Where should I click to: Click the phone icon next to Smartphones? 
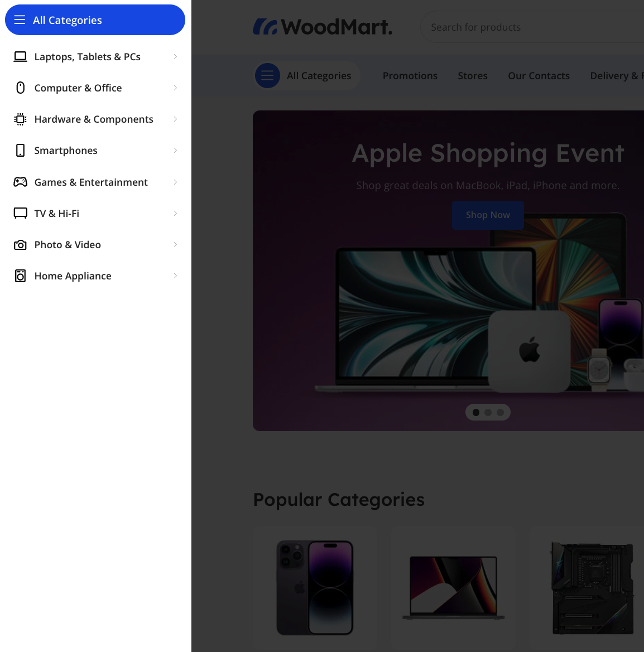click(20, 151)
